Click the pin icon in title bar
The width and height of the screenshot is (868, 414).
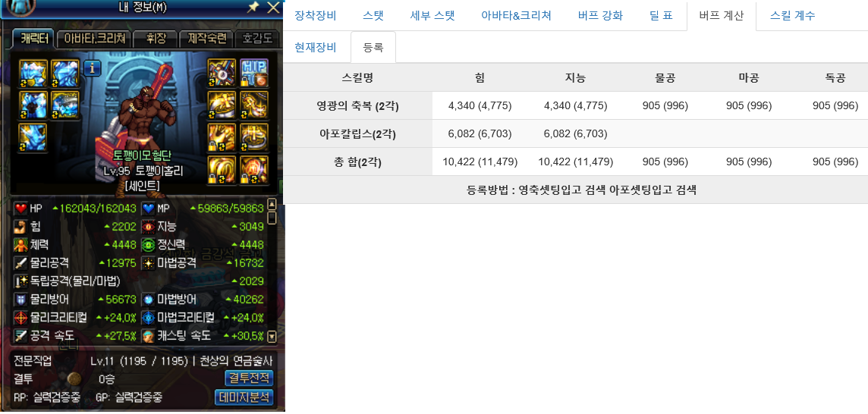click(x=253, y=7)
